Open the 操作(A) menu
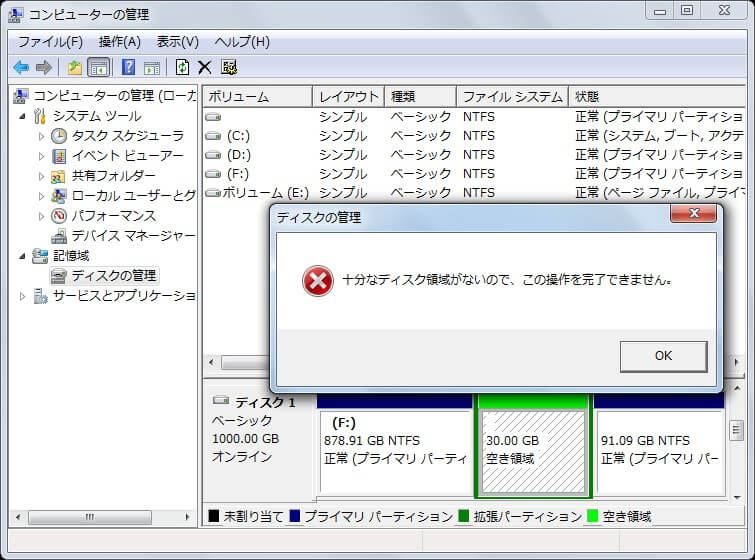 [120, 42]
